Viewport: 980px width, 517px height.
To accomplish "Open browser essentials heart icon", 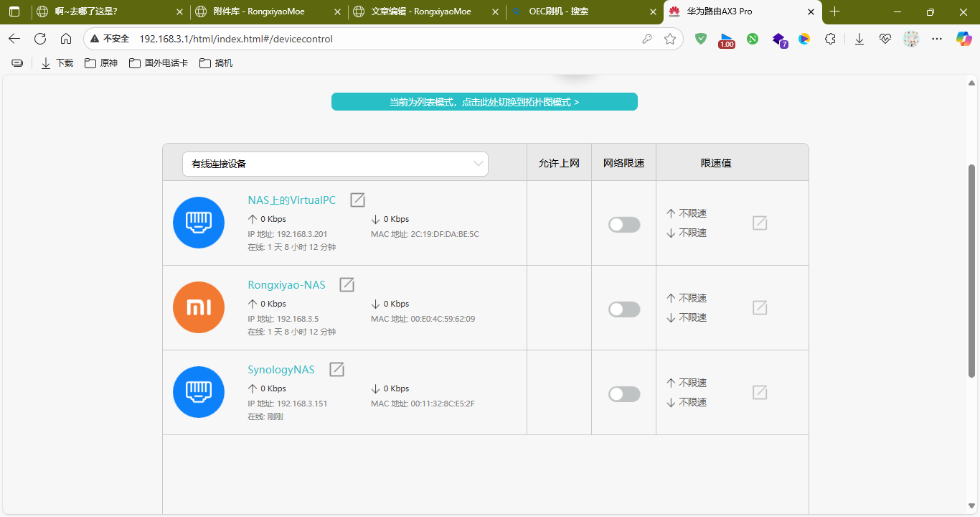I will click(885, 39).
